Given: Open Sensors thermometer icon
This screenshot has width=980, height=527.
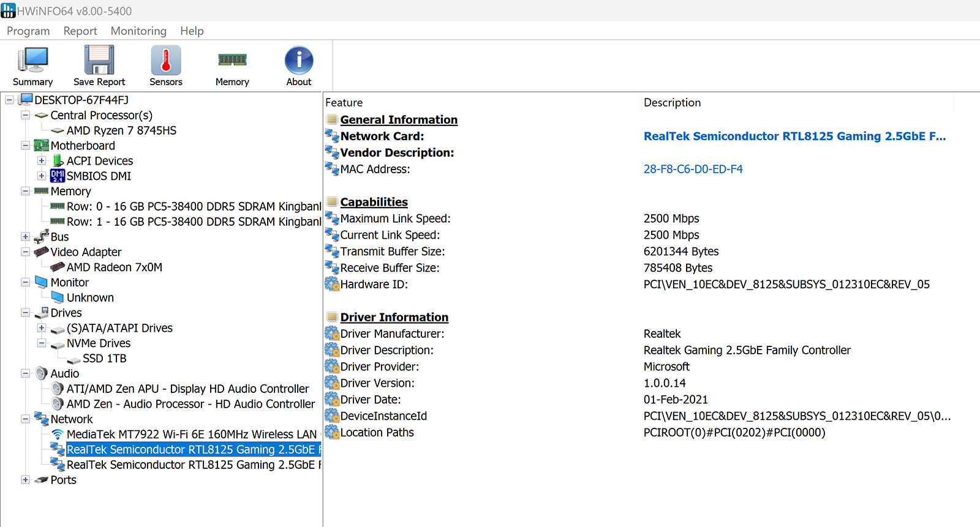Looking at the screenshot, I should (166, 60).
